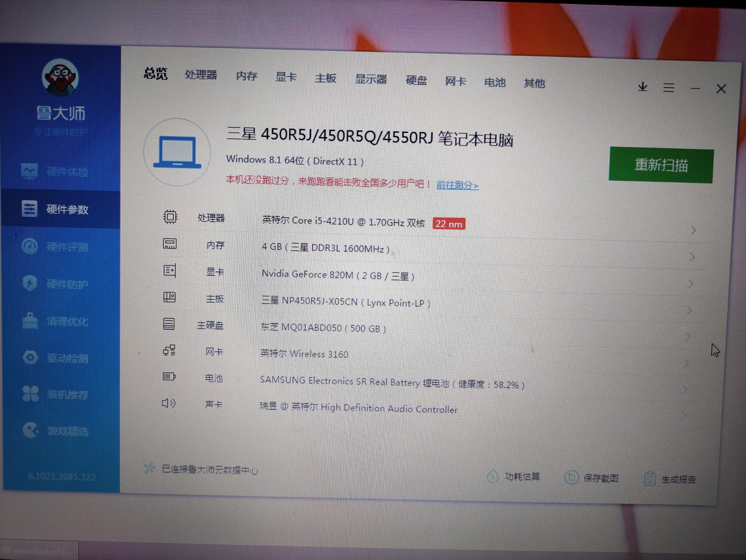The height and width of the screenshot is (560, 746).
Task: Click the 主板 motherboard icon in list
Action: pyautogui.click(x=169, y=297)
